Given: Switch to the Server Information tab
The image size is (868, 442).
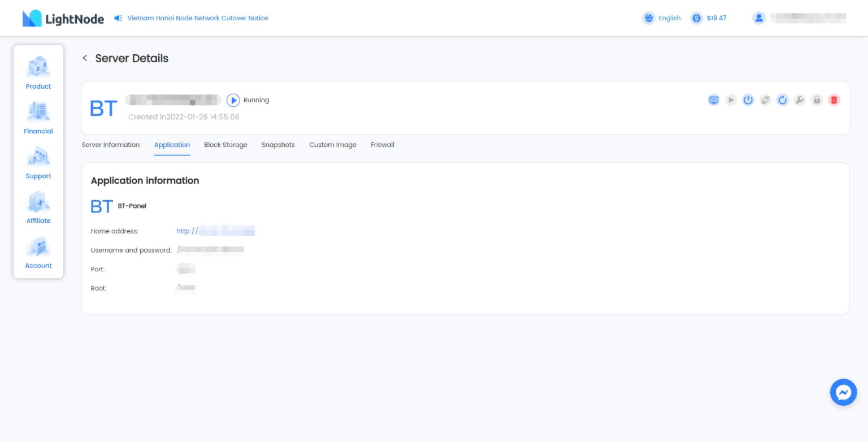Looking at the screenshot, I should pyautogui.click(x=111, y=145).
